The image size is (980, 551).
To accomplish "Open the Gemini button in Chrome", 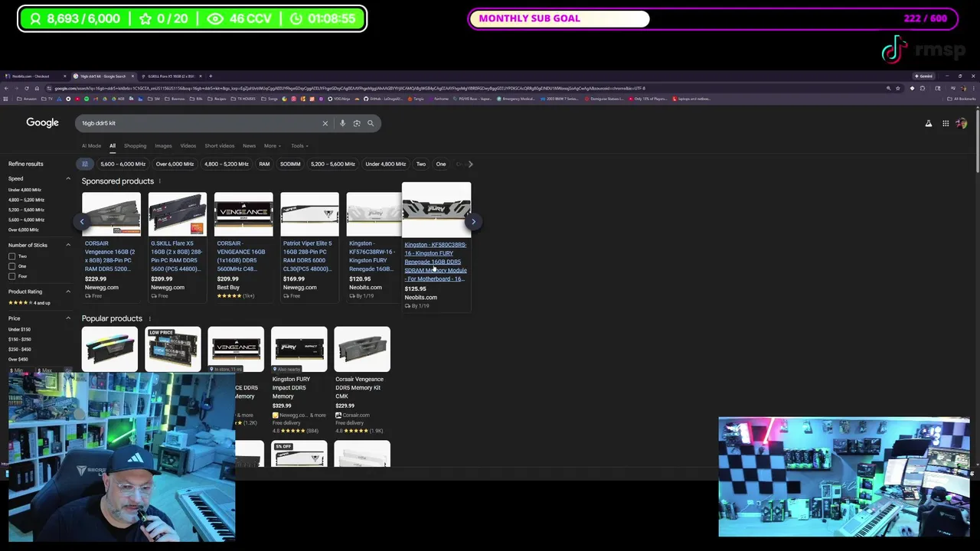I will tap(923, 76).
